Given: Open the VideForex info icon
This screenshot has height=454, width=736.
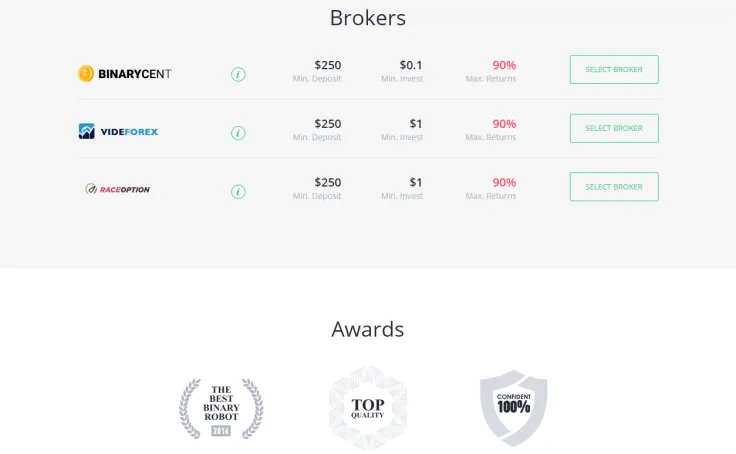Looking at the screenshot, I should pyautogui.click(x=238, y=133).
